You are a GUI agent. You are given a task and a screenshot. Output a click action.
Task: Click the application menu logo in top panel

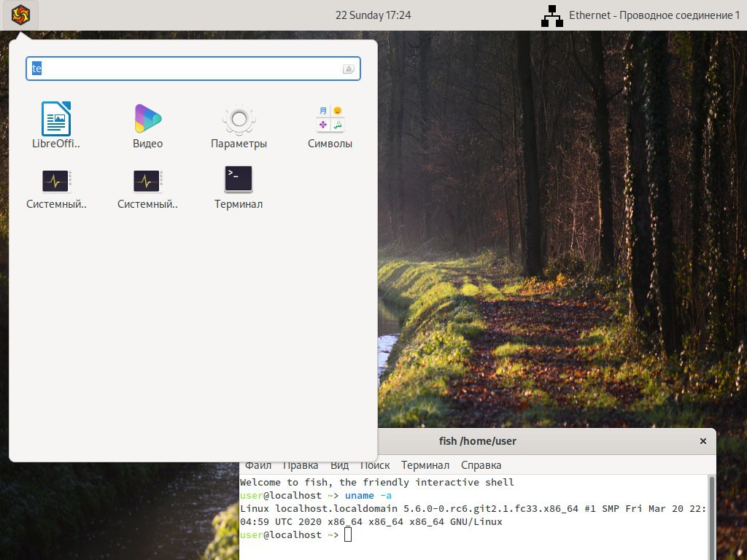(x=20, y=15)
